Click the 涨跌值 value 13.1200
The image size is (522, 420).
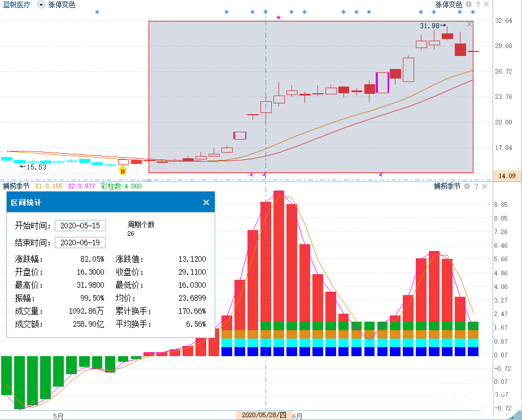pos(192,259)
